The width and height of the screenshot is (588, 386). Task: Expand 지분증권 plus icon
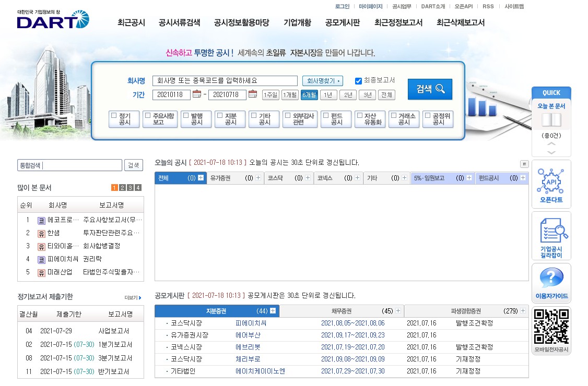(273, 311)
